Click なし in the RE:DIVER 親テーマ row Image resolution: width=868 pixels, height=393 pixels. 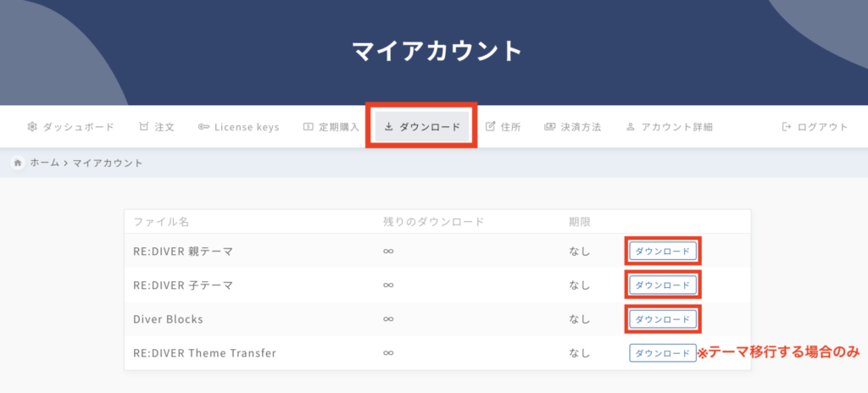point(580,252)
